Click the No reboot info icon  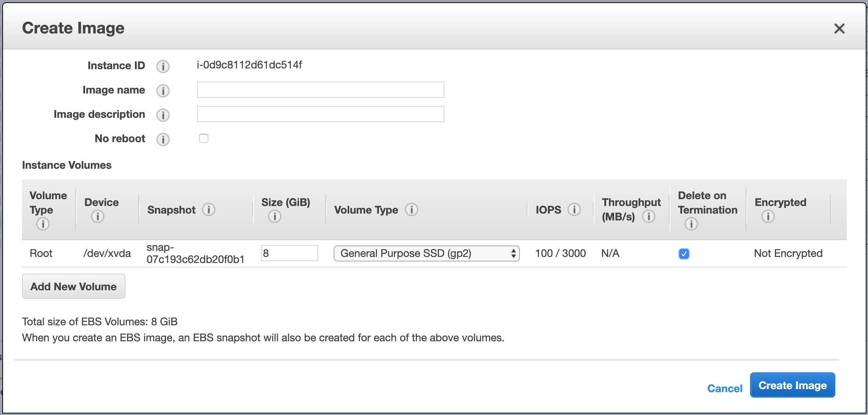click(163, 139)
